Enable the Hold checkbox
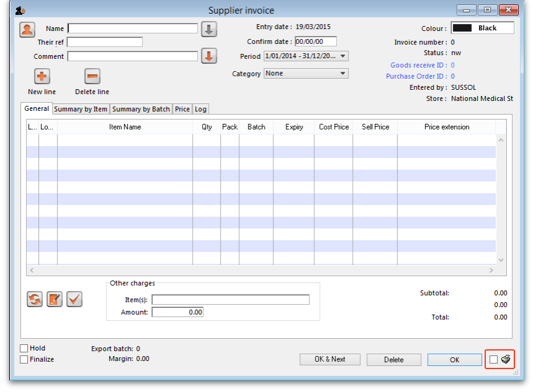Viewport: 533px width, 392px height. [x=24, y=349]
